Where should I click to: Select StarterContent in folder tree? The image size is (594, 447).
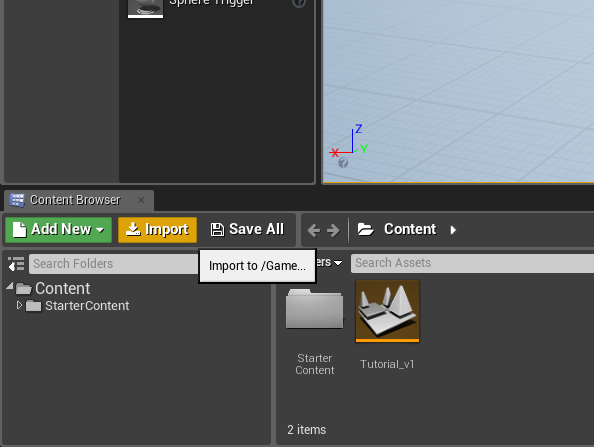pyautogui.click(x=87, y=306)
